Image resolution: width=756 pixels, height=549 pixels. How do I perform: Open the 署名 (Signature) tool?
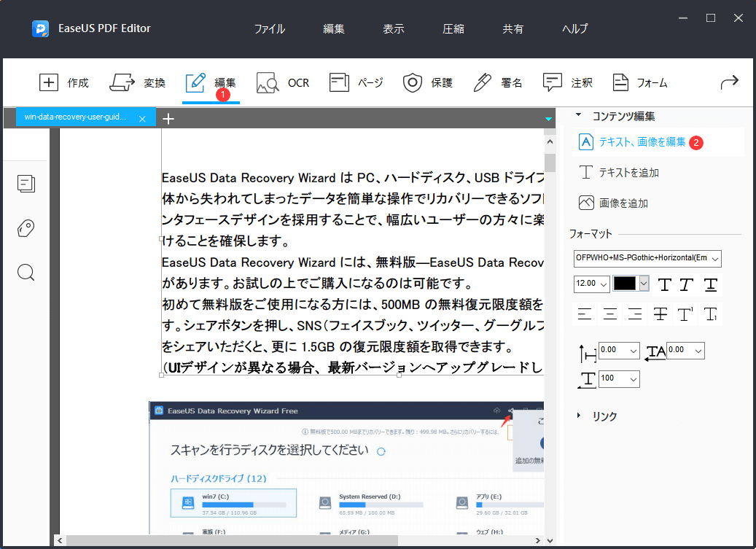(x=497, y=82)
